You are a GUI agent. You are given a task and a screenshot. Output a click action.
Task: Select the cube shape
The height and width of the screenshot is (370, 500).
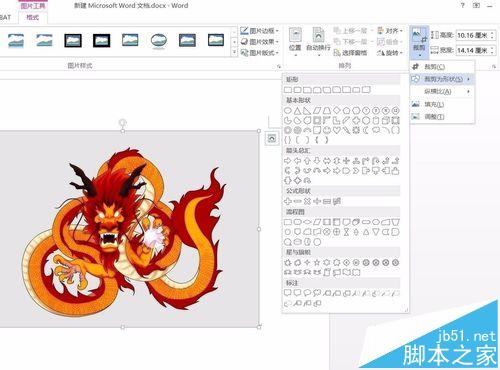[x=386, y=120]
